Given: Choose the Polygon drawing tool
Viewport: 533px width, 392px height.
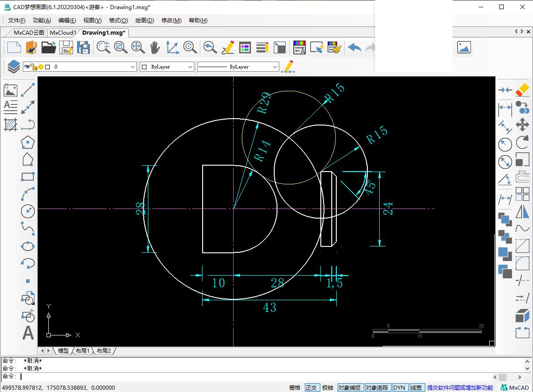Looking at the screenshot, I should point(28,142).
